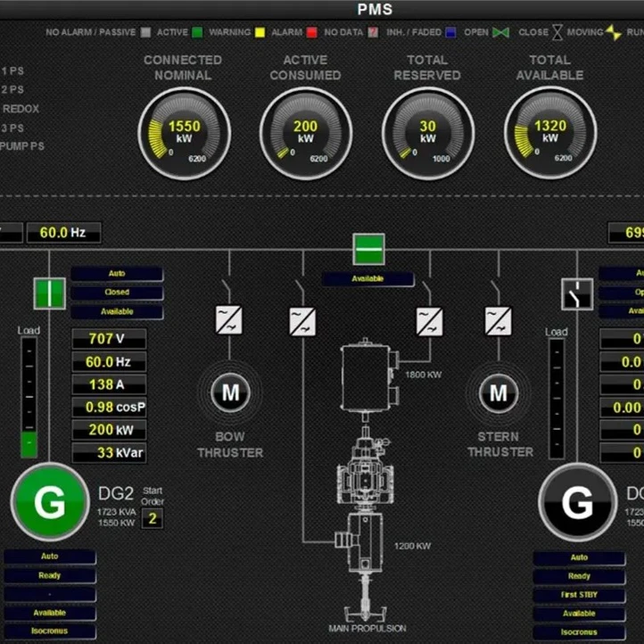Click the Ready button below right generator
This screenshot has width=644, height=644.
(x=579, y=576)
